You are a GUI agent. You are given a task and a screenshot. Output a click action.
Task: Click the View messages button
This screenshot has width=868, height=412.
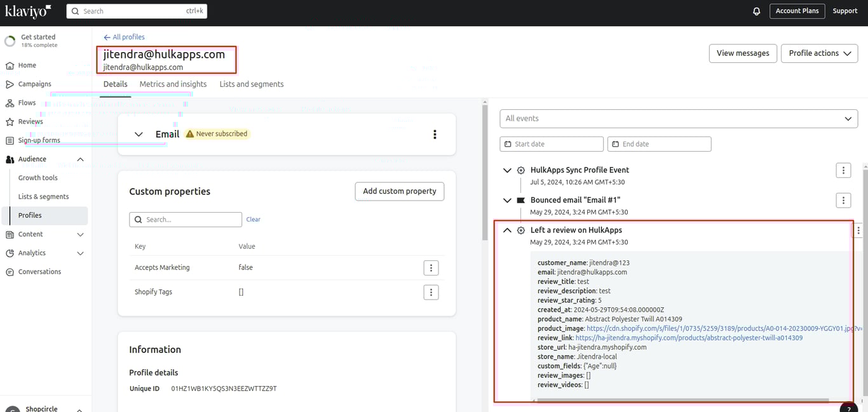743,53
